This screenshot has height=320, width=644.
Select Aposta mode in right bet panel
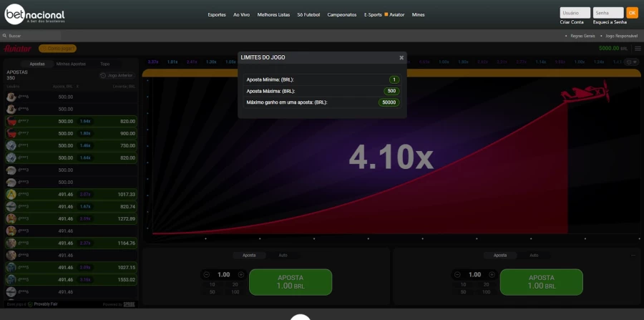coord(499,255)
